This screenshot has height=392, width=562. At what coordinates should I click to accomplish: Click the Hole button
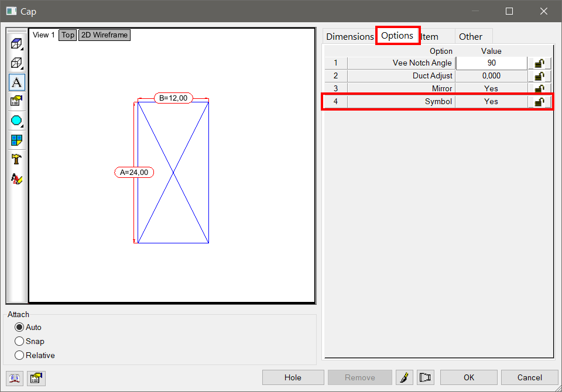point(293,377)
